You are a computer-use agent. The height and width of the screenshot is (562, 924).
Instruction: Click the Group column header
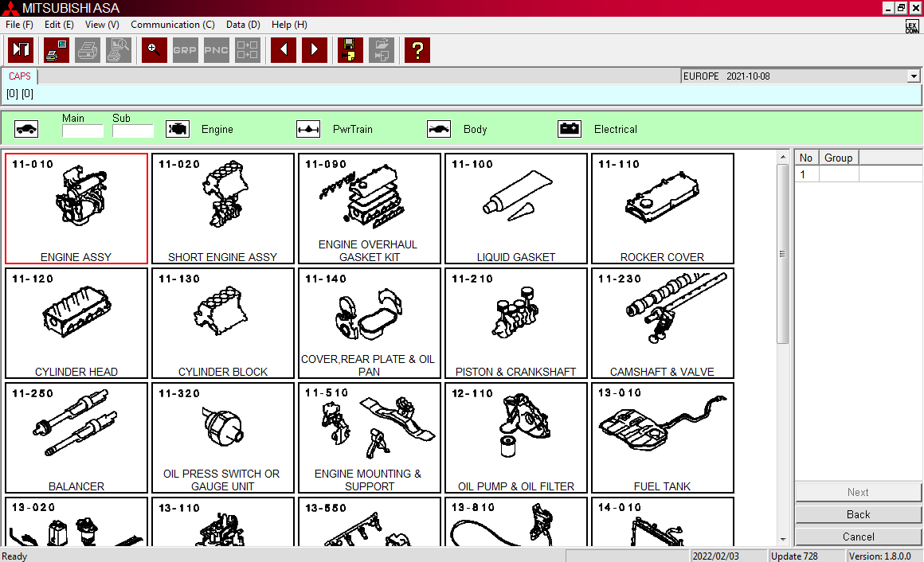click(x=839, y=158)
